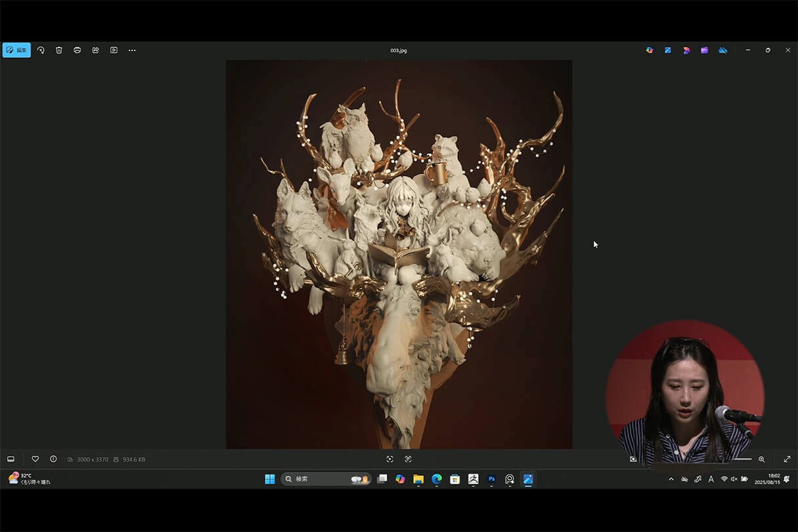Open Clipchamp from the top toolbar
Viewport: 798px width, 532px height.
704,50
